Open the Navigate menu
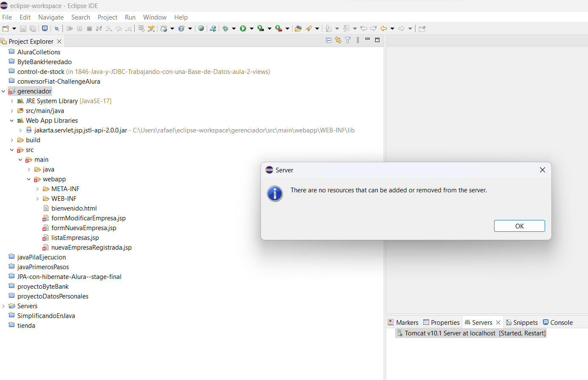Screen dimensions: 588x380 [x=51, y=17]
